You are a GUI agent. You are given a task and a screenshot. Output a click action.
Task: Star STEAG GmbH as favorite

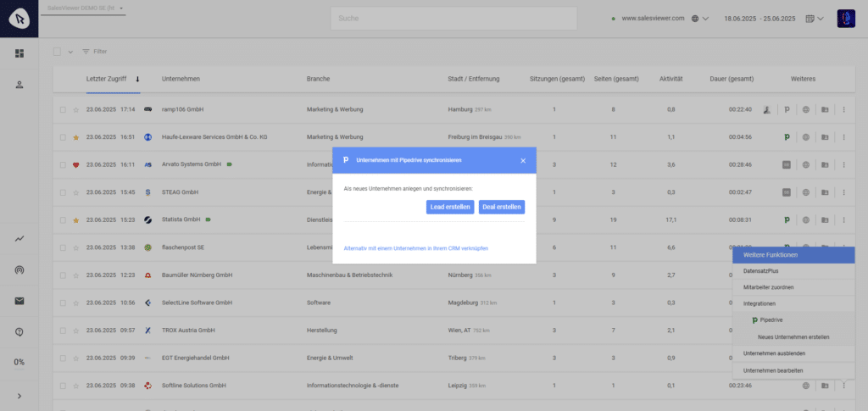tap(76, 192)
